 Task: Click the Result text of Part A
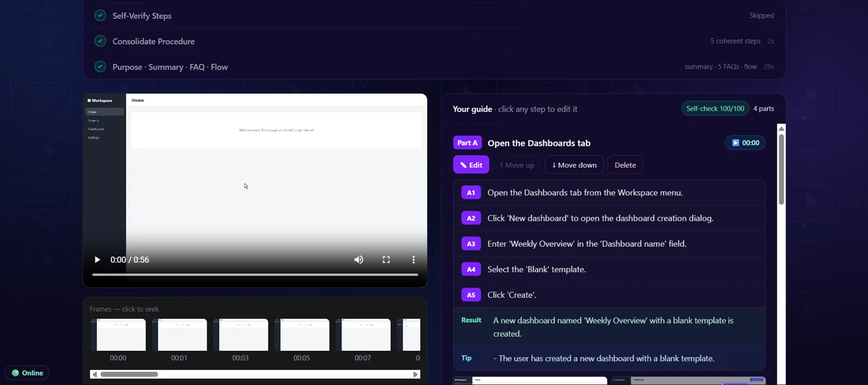point(613,327)
